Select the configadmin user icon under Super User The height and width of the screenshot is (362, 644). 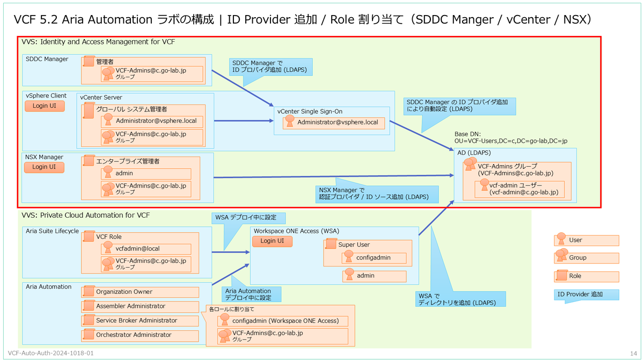(349, 257)
